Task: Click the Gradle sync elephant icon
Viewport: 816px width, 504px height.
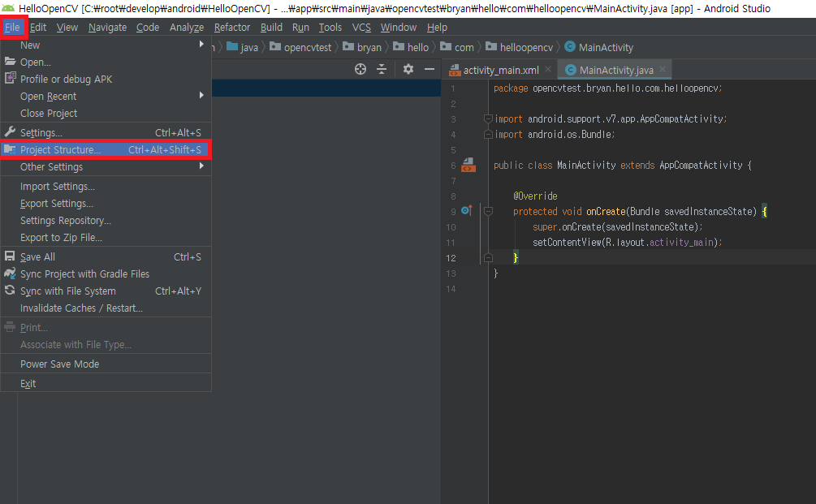Action: [x=10, y=273]
